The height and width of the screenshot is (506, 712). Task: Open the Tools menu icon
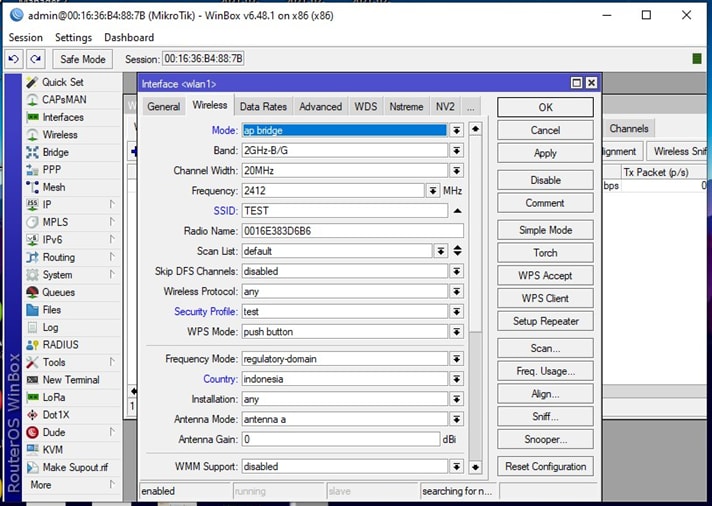[32, 362]
